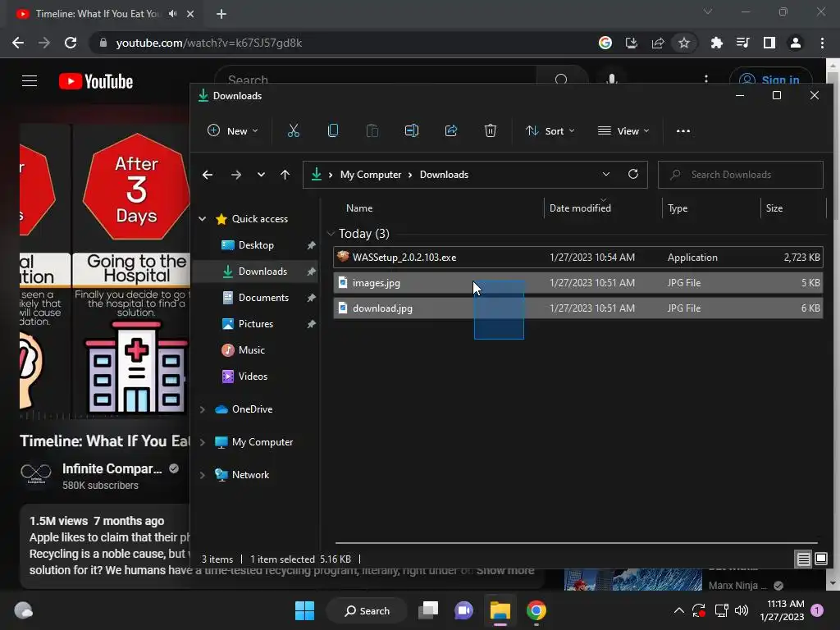
Task: Show hidden system tray icons
Action: 678,610
